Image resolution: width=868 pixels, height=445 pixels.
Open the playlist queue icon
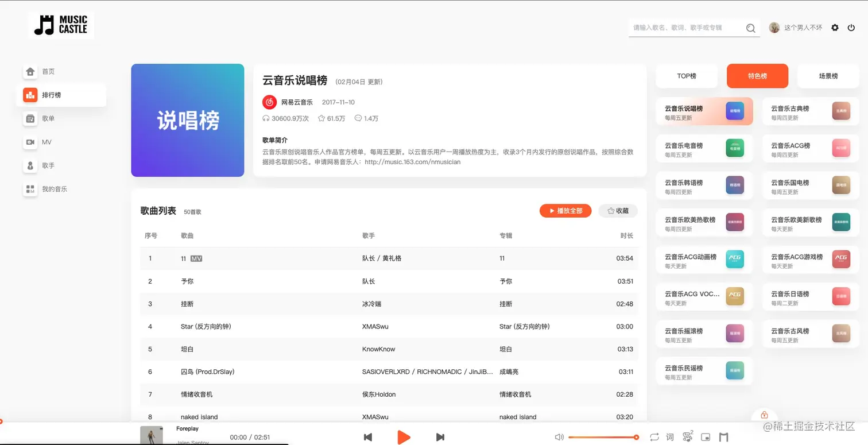[688, 437]
